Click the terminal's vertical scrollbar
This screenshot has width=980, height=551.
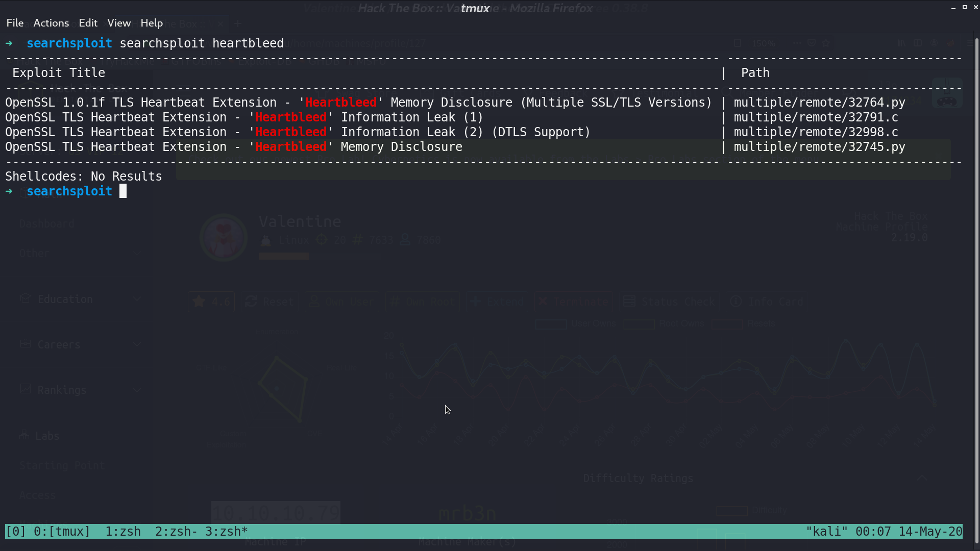coord(977,291)
